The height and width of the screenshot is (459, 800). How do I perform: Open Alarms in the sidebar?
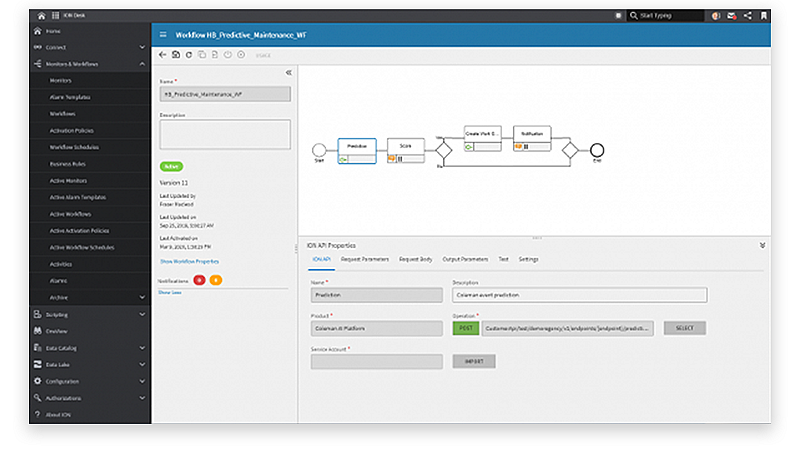pyautogui.click(x=90, y=281)
